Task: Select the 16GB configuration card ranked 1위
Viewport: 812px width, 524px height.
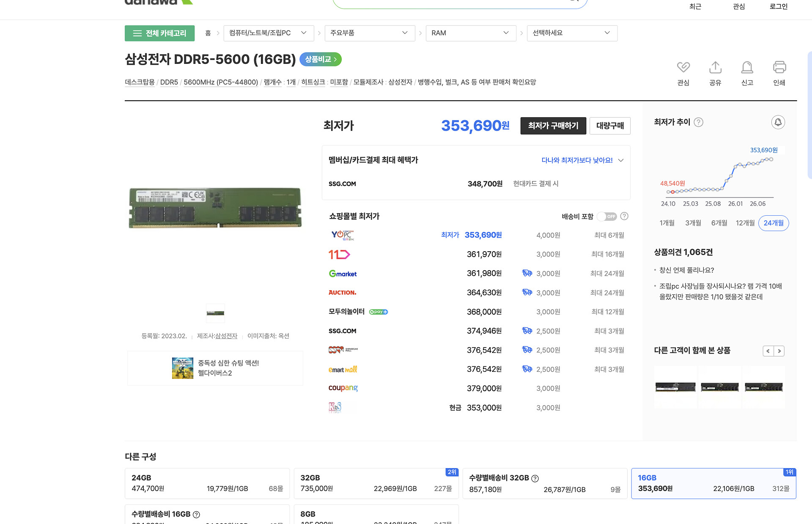Action: 714,483
